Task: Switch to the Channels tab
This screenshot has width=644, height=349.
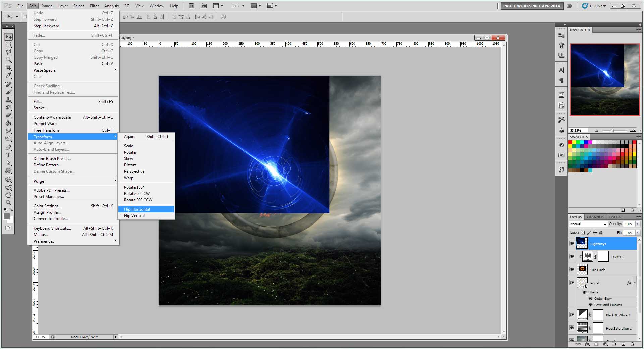Action: [595, 217]
